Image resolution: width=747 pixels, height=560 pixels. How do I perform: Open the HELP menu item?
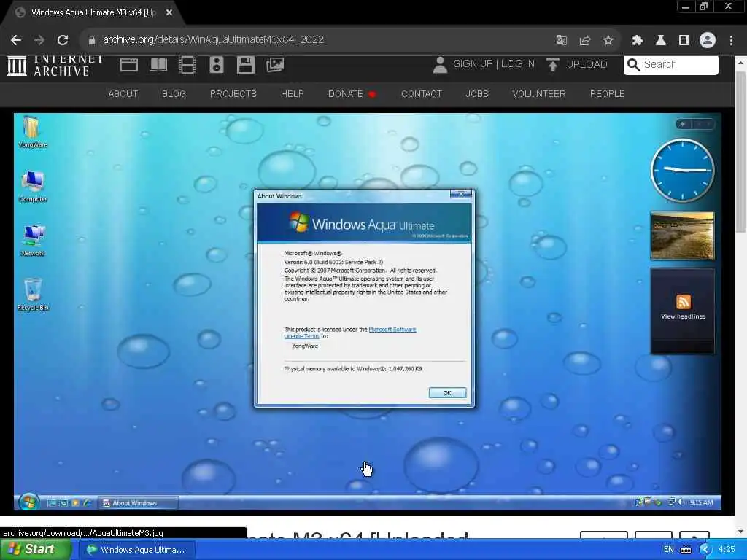(292, 94)
